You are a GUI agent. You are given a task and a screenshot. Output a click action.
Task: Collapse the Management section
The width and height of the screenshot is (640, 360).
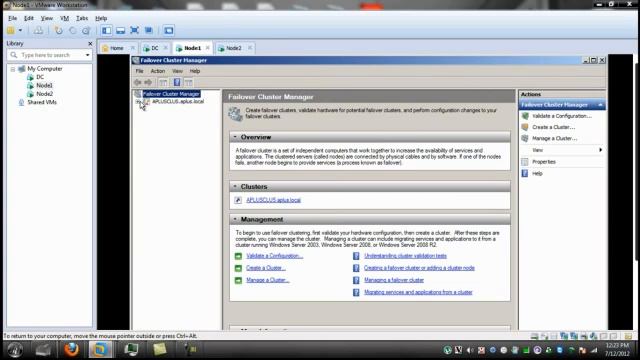coord(235,220)
